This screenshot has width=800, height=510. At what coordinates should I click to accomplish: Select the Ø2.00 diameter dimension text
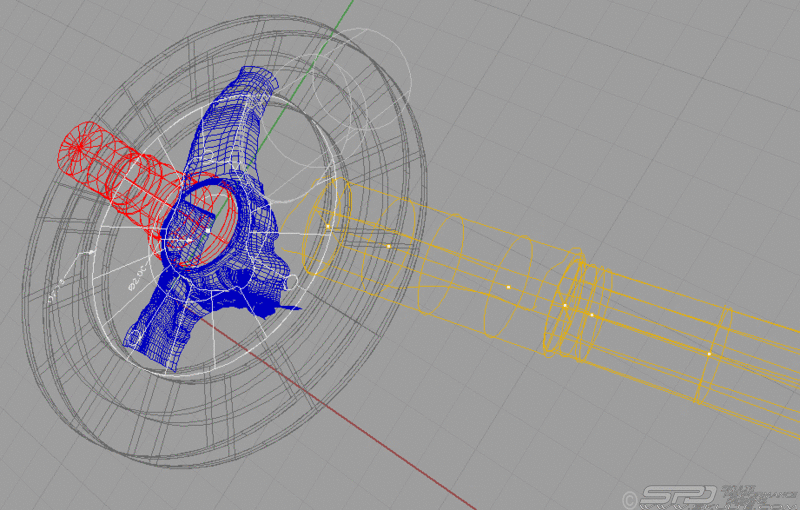138,277
